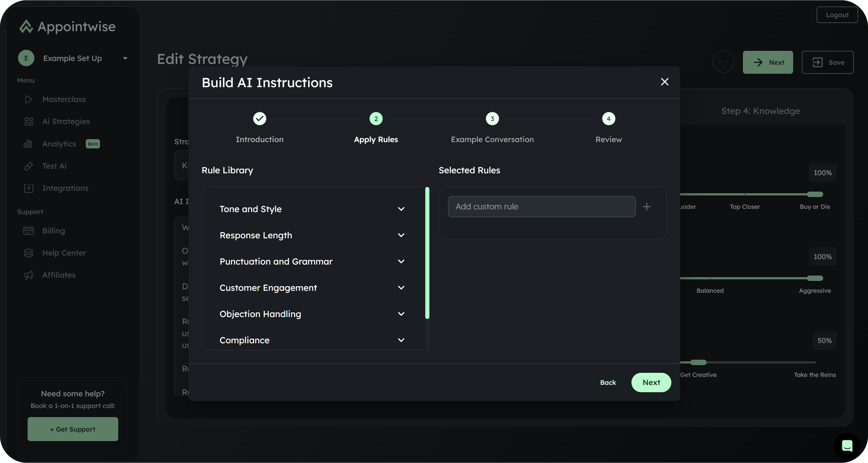Viewport: 868px width, 463px height.
Task: Go to step 3 Example Conversation
Action: tap(492, 119)
